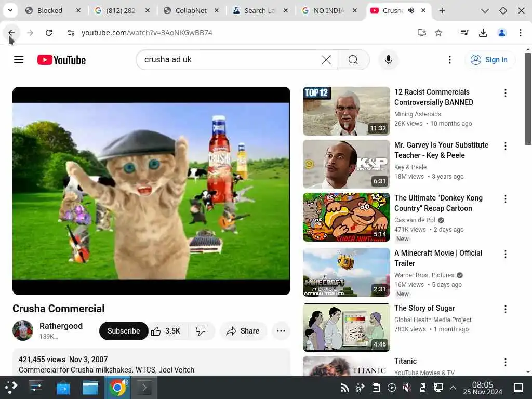Click the install/cast screen icon in address bar
Image resolution: width=532 pixels, height=399 pixels.
click(x=421, y=33)
